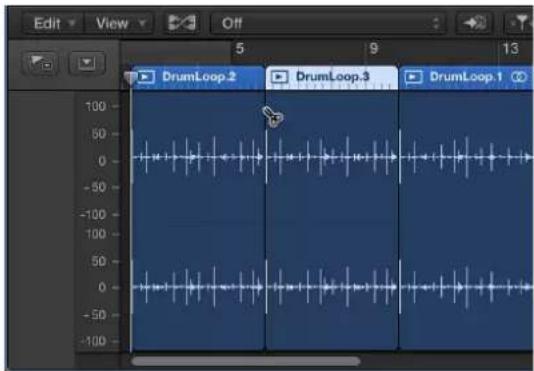Click the loop icon on DrumLoop.1

[x=519, y=77]
